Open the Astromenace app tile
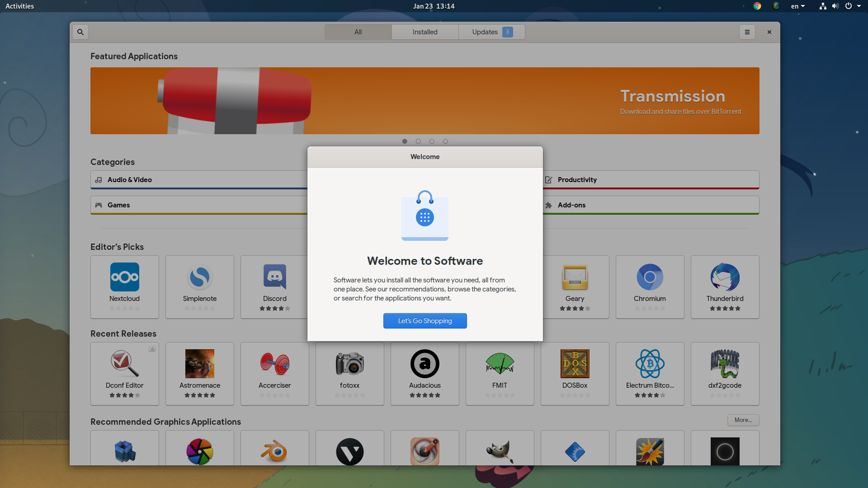This screenshot has height=488, width=868. coord(200,374)
